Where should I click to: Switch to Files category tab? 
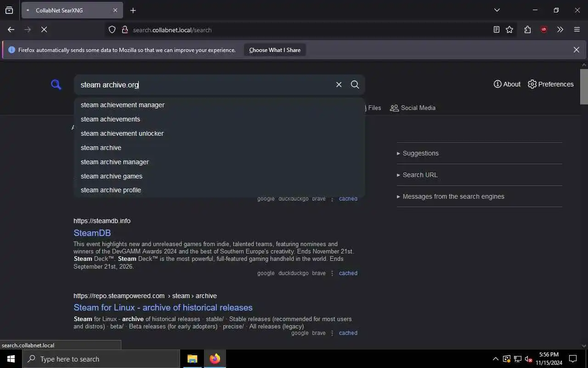coord(373,108)
